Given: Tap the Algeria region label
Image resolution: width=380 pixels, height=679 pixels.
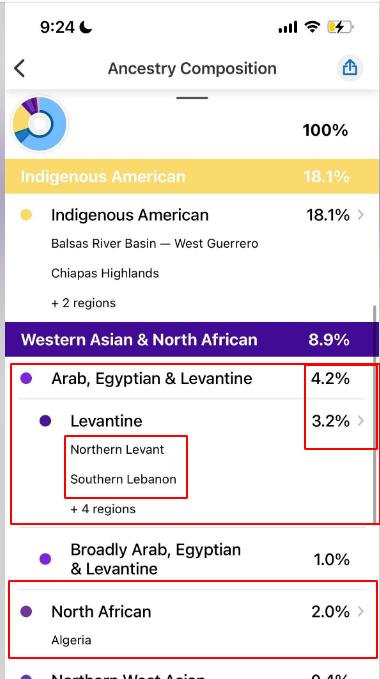Looking at the screenshot, I should (71, 640).
